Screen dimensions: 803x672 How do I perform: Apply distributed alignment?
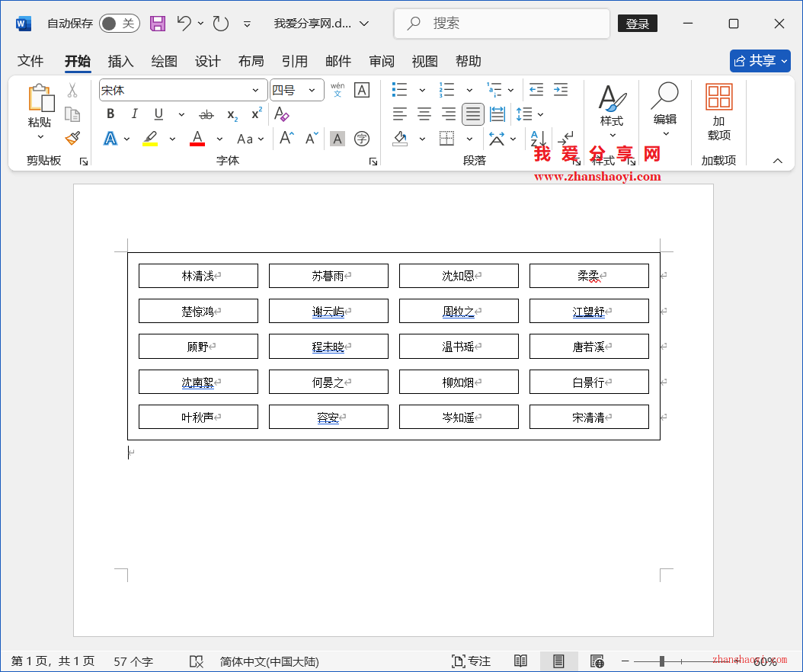pyautogui.click(x=497, y=114)
